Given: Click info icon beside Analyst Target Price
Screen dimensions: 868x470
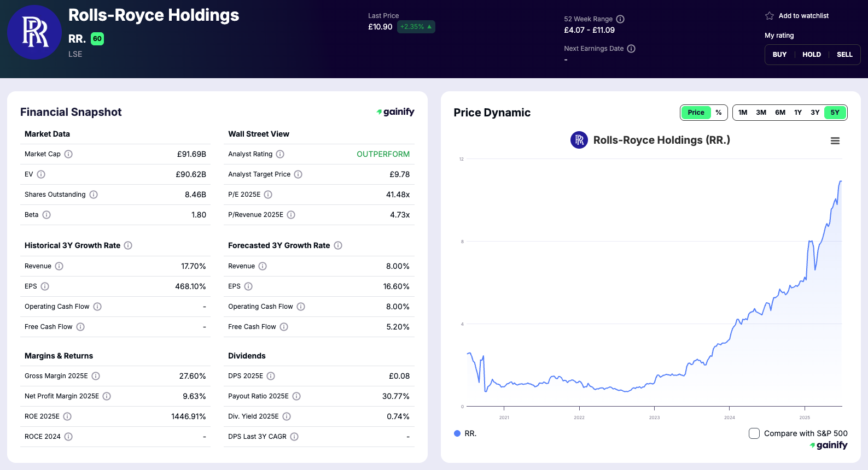Looking at the screenshot, I should 298,174.
